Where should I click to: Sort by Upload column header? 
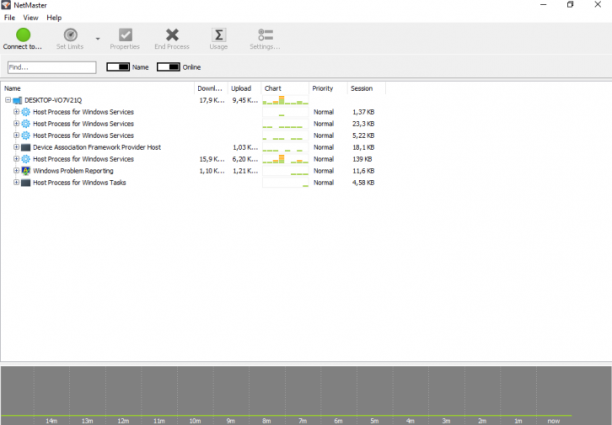(244, 89)
